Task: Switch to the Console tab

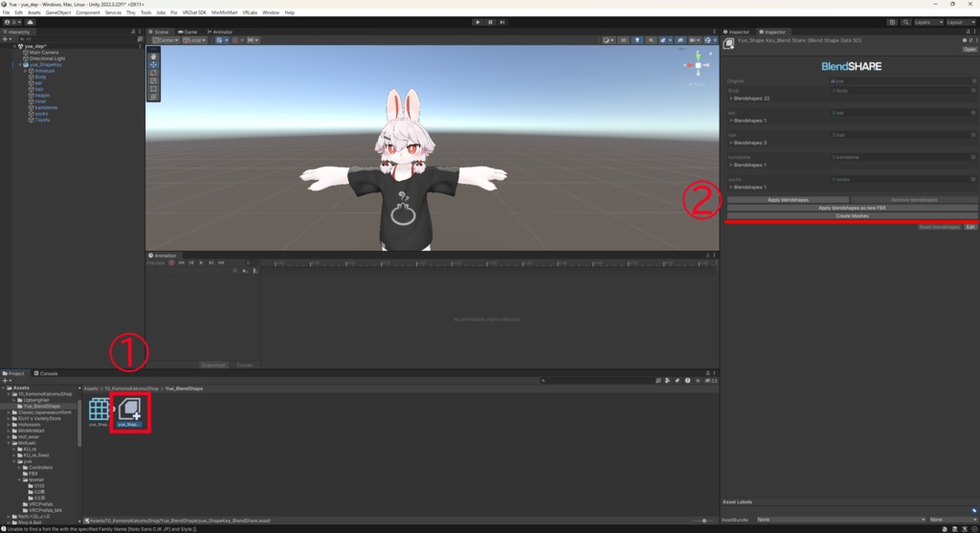Action: 46,373
